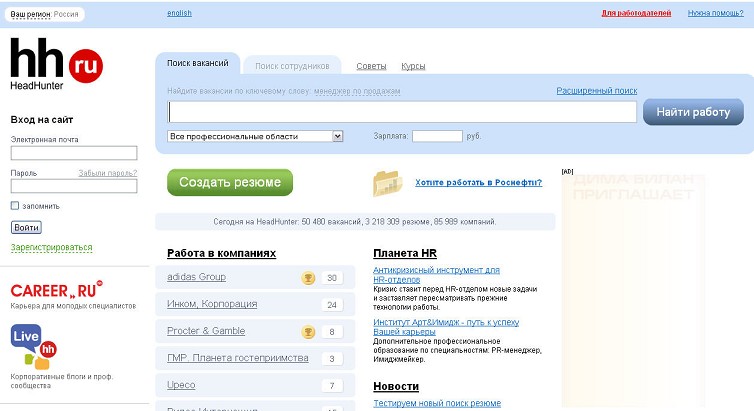This screenshot has width=754, height=411.
Task: Click the «Электронная почта» input field
Action: click(x=74, y=153)
